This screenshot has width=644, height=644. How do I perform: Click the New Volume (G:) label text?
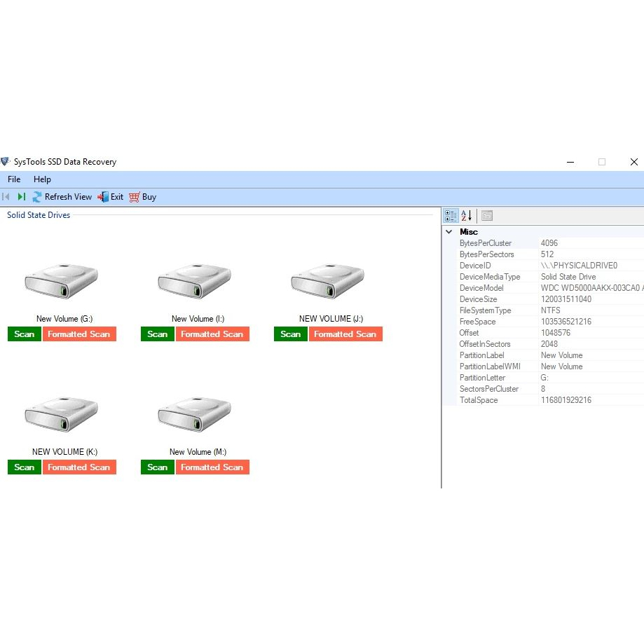coord(64,319)
